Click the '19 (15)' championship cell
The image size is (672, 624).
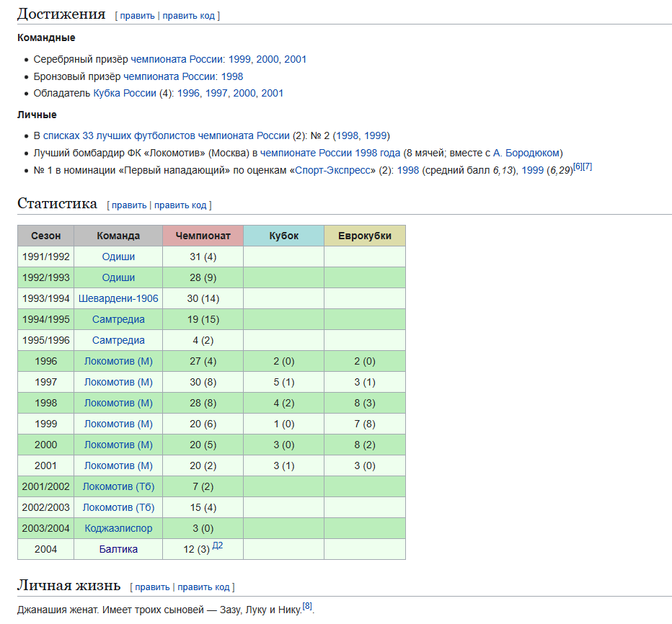(203, 319)
